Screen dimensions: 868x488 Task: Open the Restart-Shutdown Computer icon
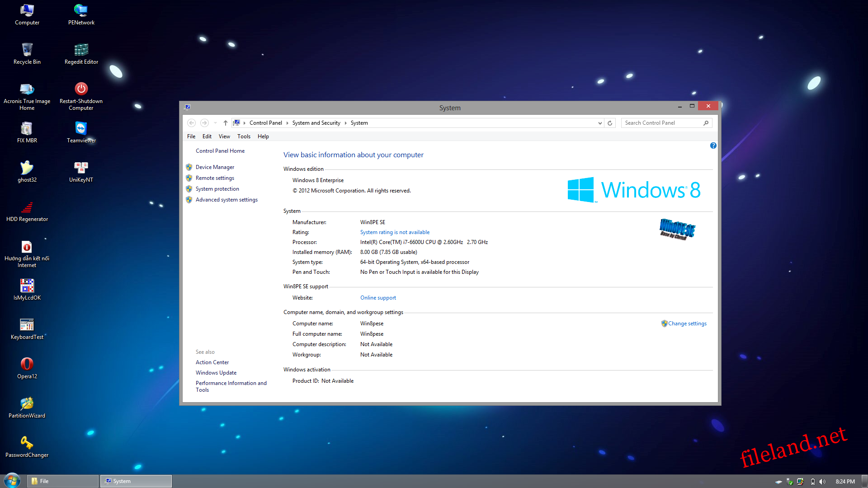(81, 89)
